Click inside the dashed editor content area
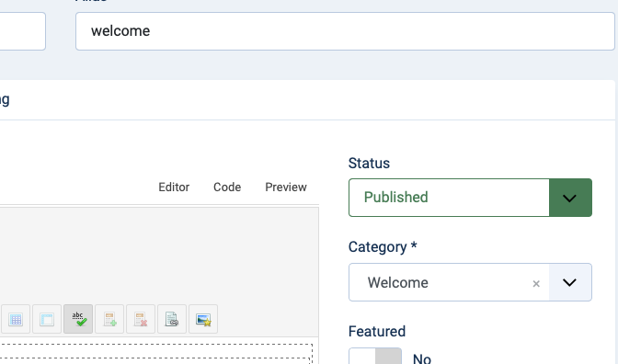 tap(156, 354)
